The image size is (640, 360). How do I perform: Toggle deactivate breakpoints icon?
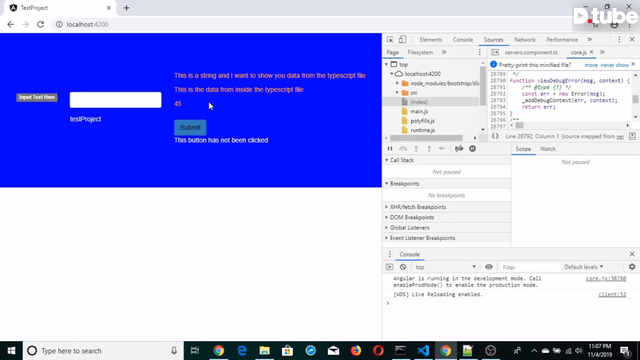pos(459,149)
